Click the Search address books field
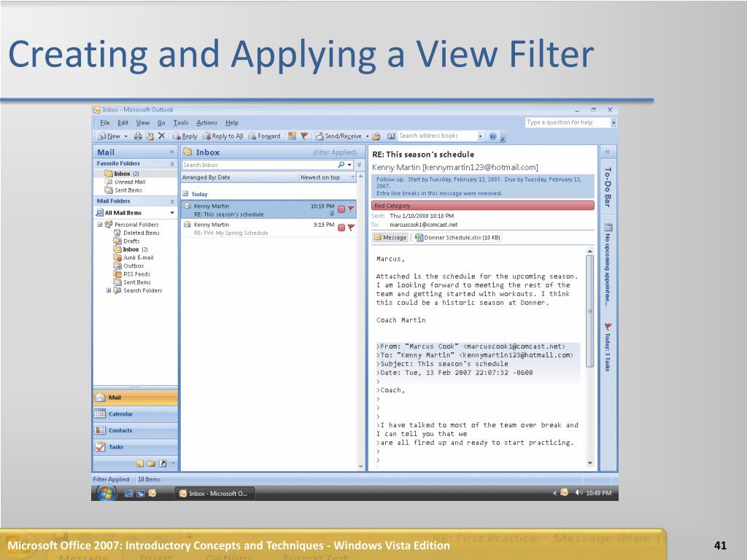 (x=438, y=136)
